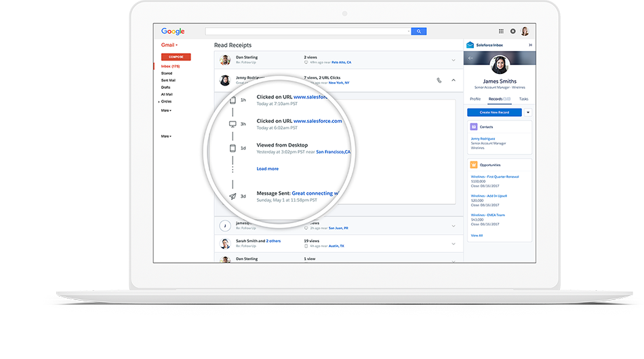The height and width of the screenshot is (359, 644).
Task: Click the Load more link
Action: coord(267,168)
